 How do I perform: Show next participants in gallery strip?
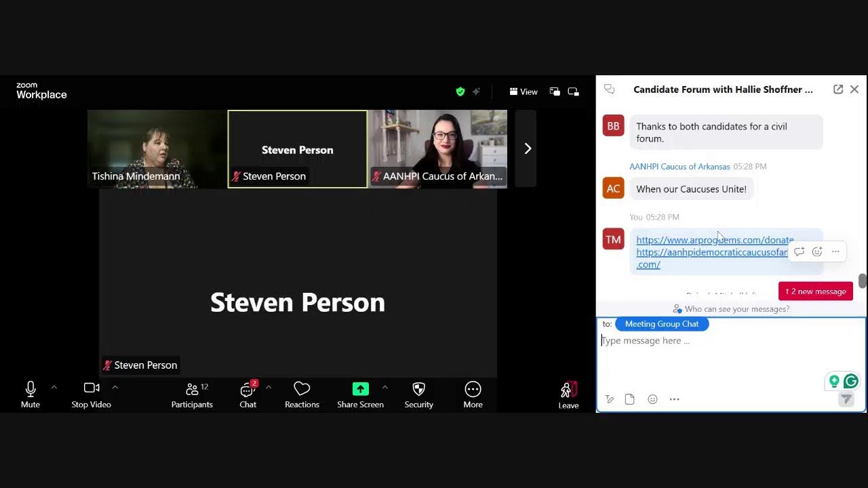point(528,149)
